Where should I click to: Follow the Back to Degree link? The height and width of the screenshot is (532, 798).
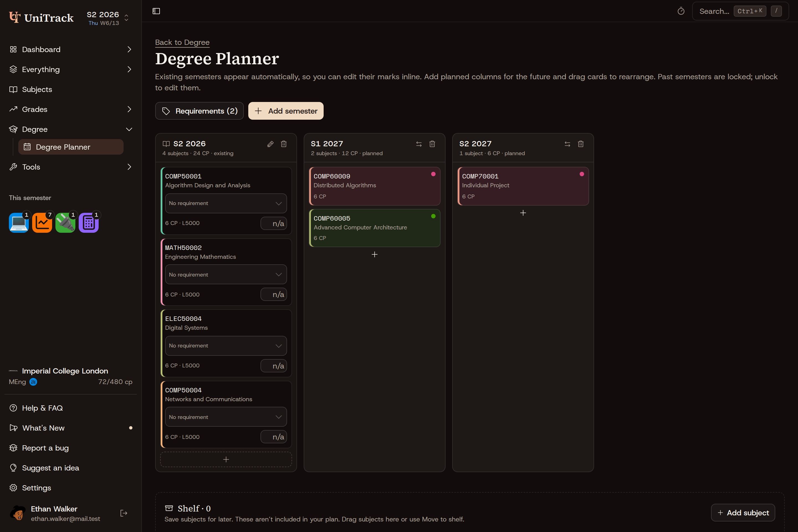point(182,42)
